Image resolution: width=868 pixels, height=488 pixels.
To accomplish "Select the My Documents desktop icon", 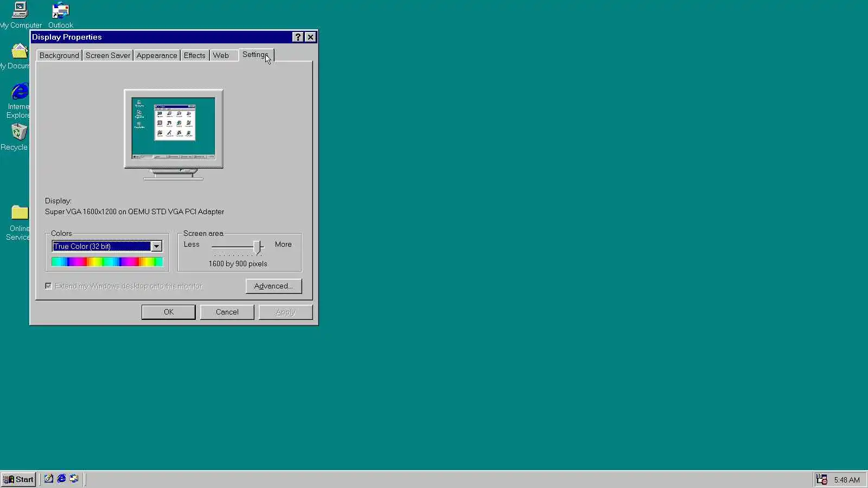I will [15, 56].
